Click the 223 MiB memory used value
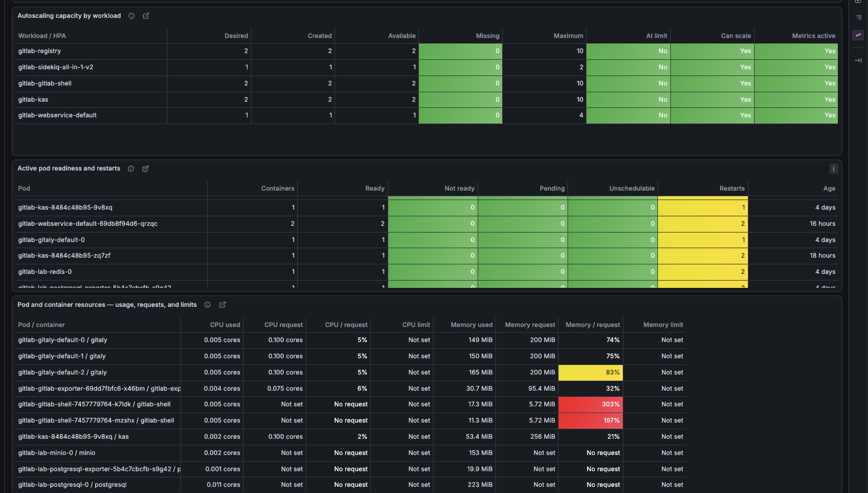The height and width of the screenshot is (493, 868). 480,485
